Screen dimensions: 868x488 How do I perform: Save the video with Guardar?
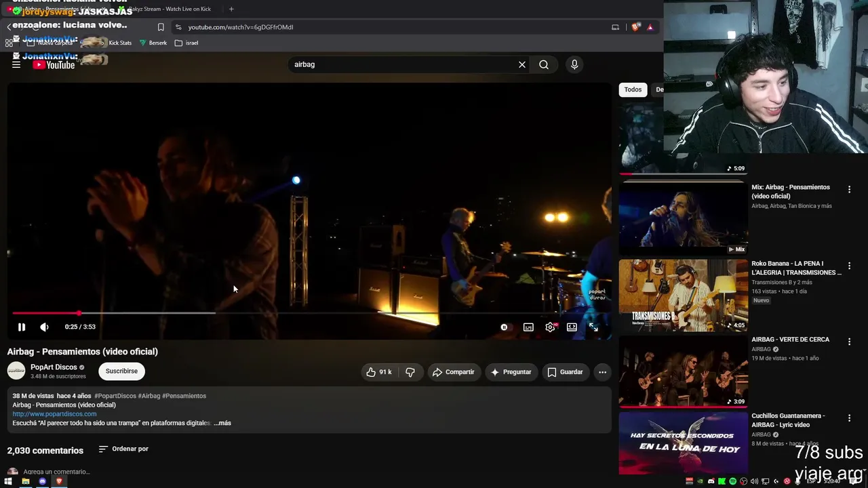[x=565, y=372]
